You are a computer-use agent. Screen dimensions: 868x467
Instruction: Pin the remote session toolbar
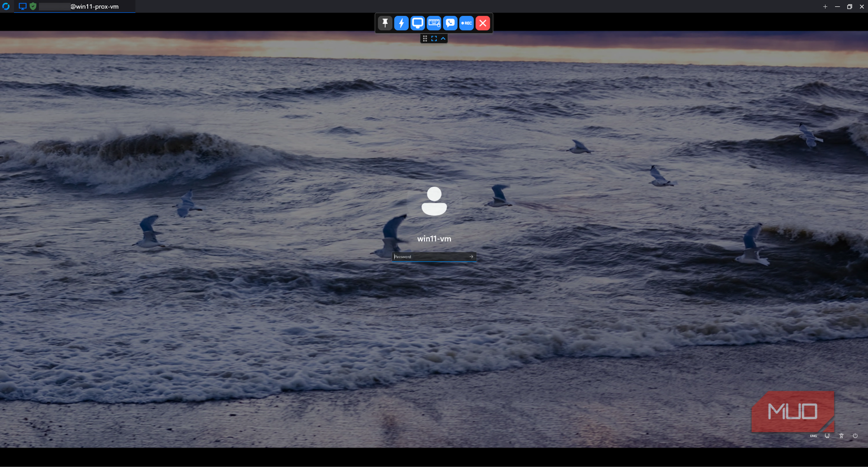385,23
